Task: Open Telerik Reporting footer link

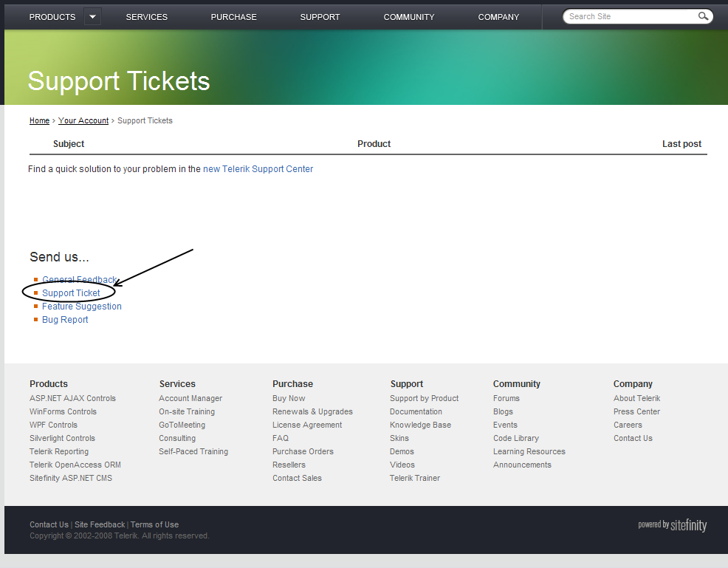Action: (59, 451)
